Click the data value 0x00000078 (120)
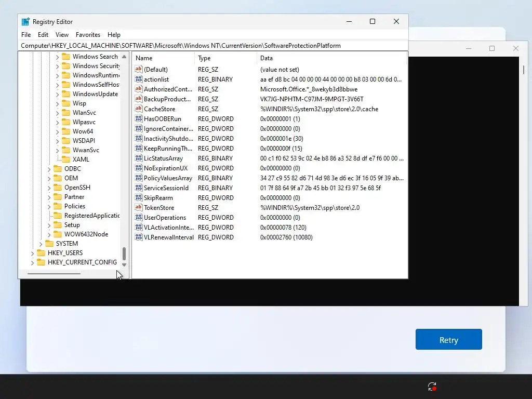Viewport: 532px width, 399px height. pyautogui.click(x=283, y=228)
